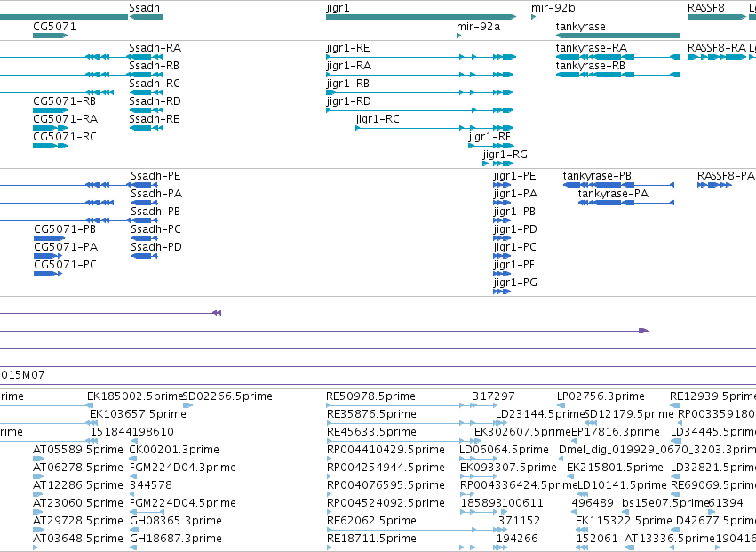Open the RE35876.5prime EST label
The image size is (756, 552).
371,414
